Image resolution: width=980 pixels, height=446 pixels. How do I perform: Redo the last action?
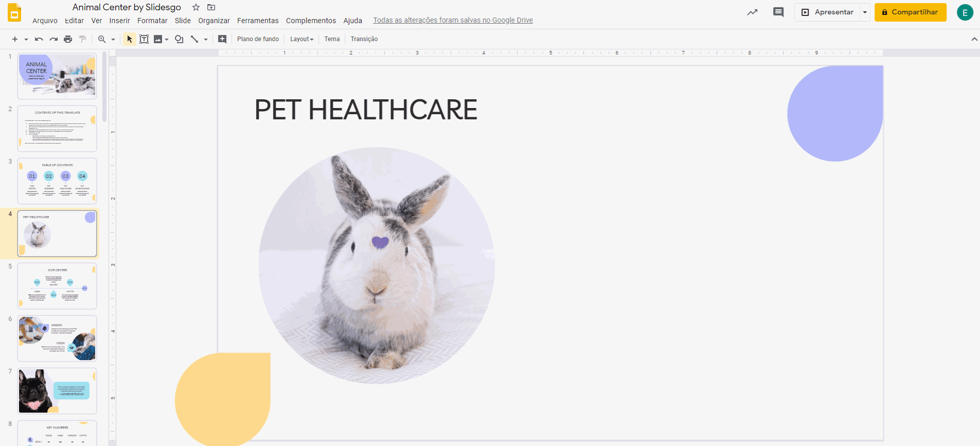pos(54,39)
